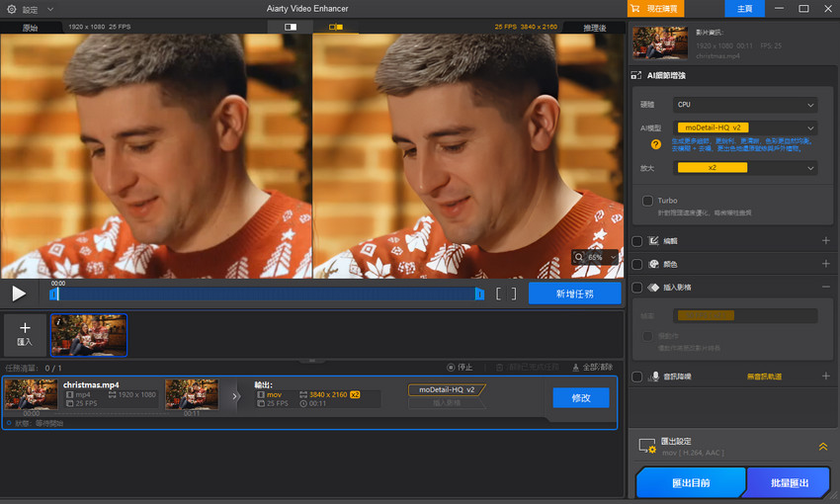The width and height of the screenshot is (840, 504).
Task: Select the side-by-side compare icon
Action: [x=337, y=28]
